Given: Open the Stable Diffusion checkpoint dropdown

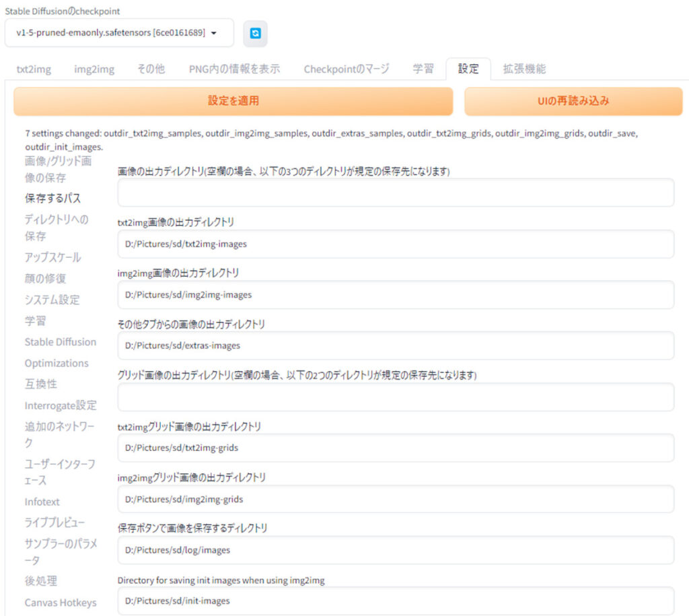Looking at the screenshot, I should (x=119, y=33).
